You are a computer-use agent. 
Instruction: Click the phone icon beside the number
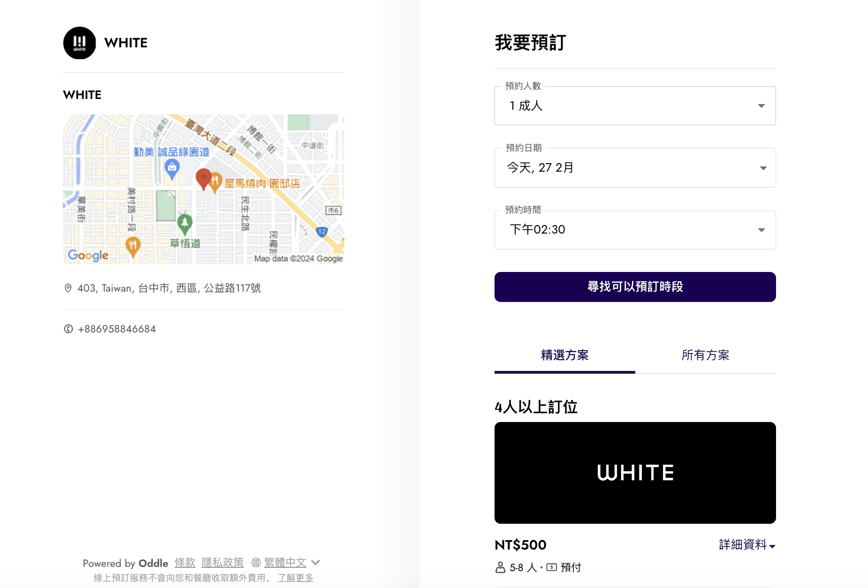69,329
